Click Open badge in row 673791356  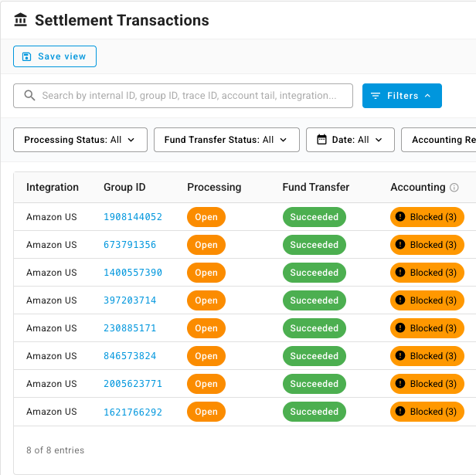206,245
